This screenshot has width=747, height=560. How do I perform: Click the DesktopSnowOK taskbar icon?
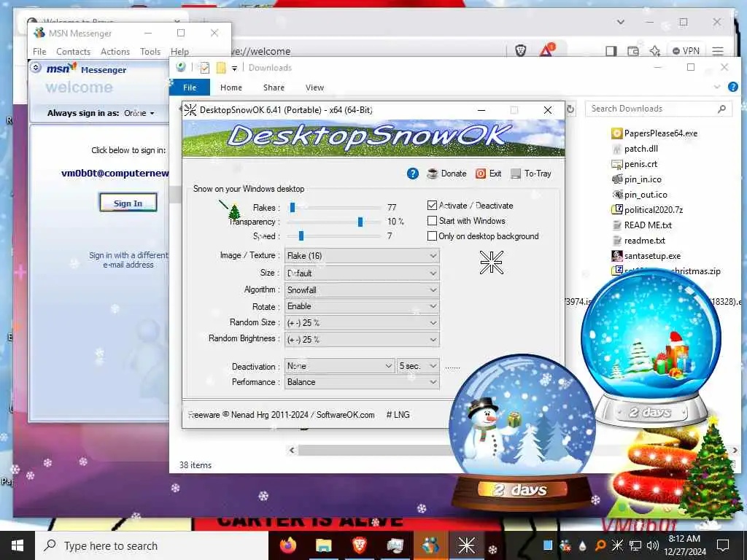(x=466, y=545)
